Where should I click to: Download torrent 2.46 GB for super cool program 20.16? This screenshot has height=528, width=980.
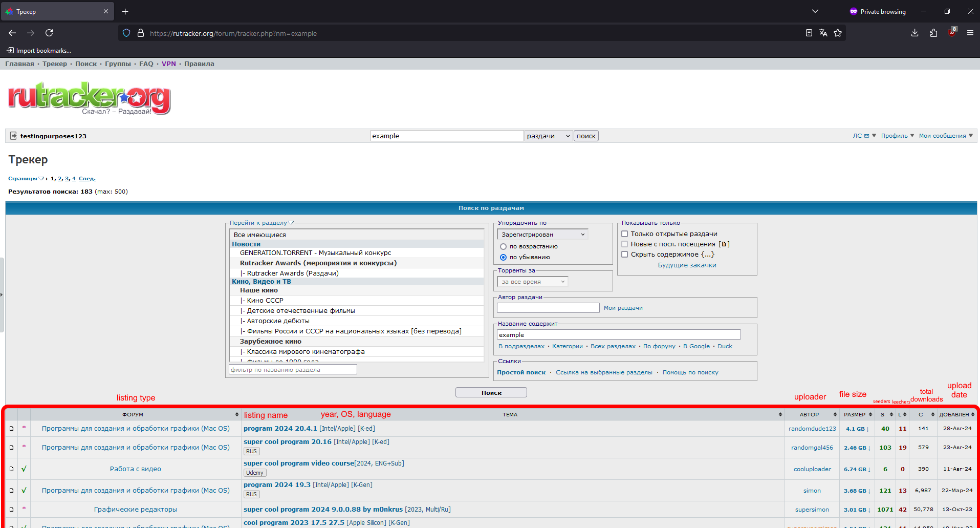tap(857, 448)
